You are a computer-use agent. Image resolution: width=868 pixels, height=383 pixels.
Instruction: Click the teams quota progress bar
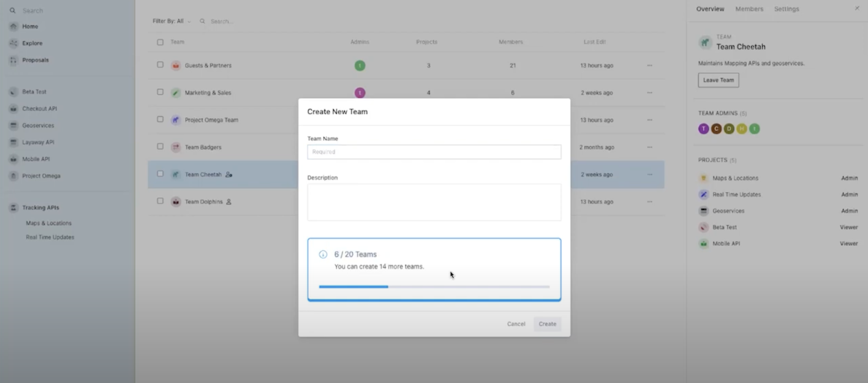(434, 287)
